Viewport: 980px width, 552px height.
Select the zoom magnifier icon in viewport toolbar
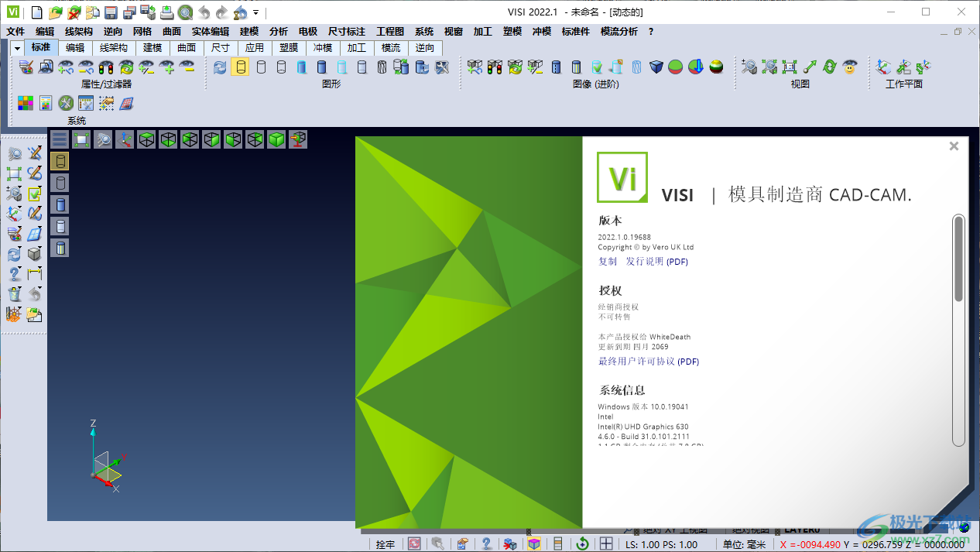(104, 139)
